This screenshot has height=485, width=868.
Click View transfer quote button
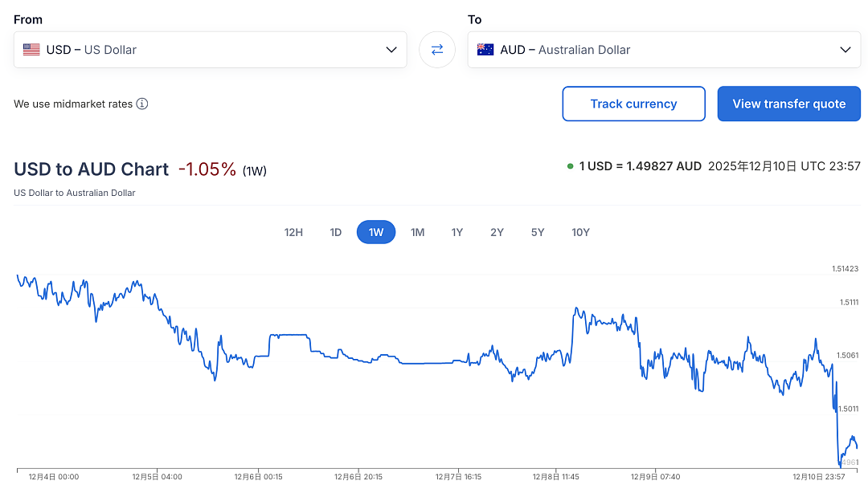click(x=789, y=104)
